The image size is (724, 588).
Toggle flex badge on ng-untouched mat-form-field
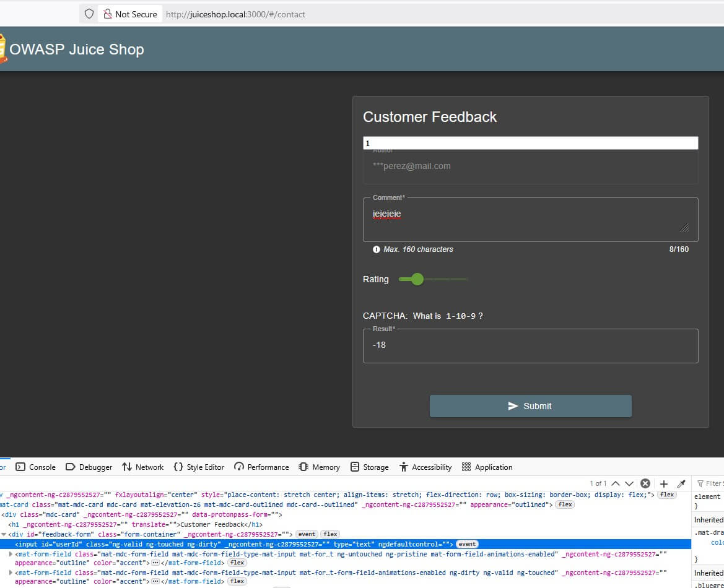click(237, 563)
